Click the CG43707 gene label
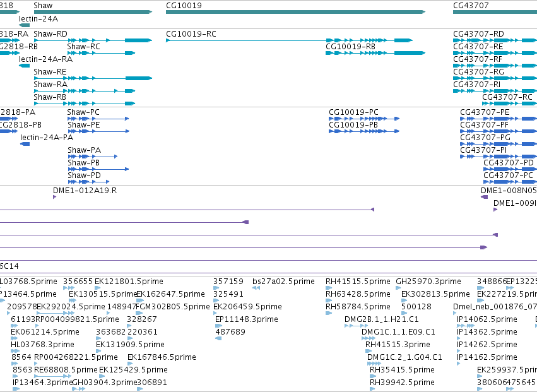 pyautogui.click(x=471, y=6)
